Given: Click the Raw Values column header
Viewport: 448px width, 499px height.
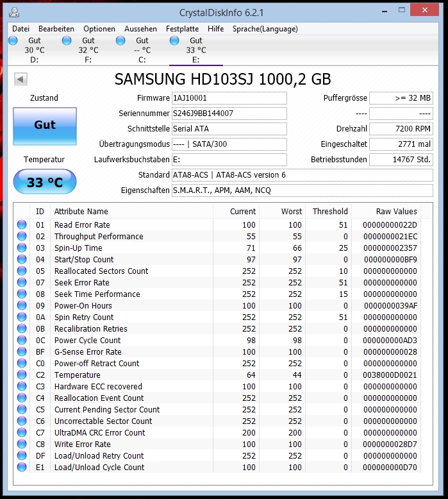Looking at the screenshot, I should 386,211.
